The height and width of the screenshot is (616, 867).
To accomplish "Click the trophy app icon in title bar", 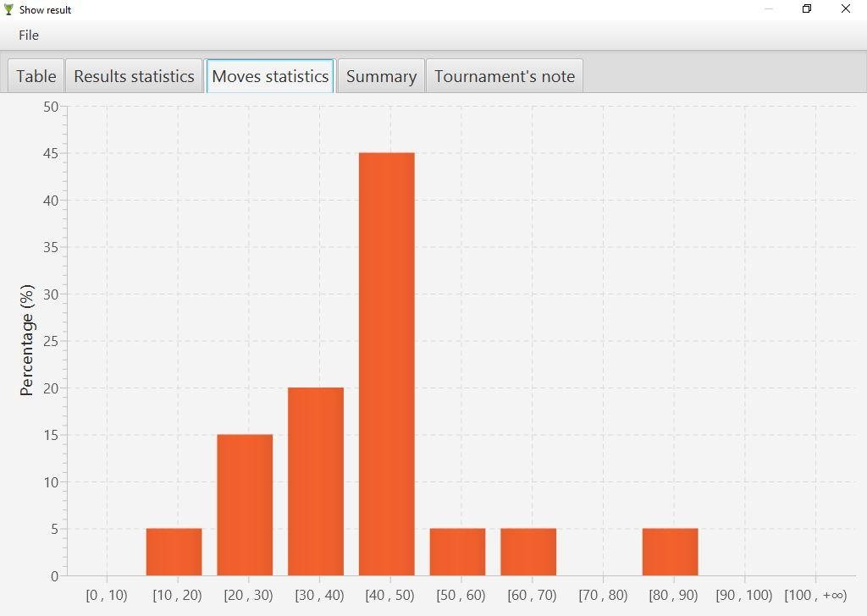I will tap(9, 10).
